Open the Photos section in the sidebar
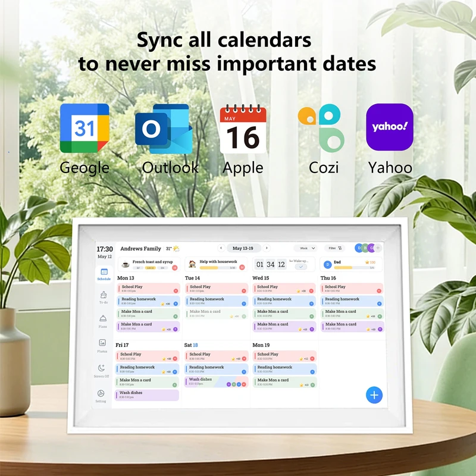The width and height of the screenshot is (476, 476). (x=102, y=346)
